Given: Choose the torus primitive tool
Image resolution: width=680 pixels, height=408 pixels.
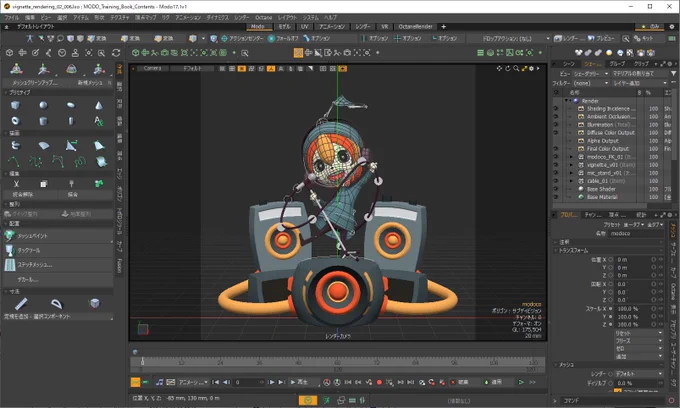Looking at the screenshot, I should click(x=15, y=121).
